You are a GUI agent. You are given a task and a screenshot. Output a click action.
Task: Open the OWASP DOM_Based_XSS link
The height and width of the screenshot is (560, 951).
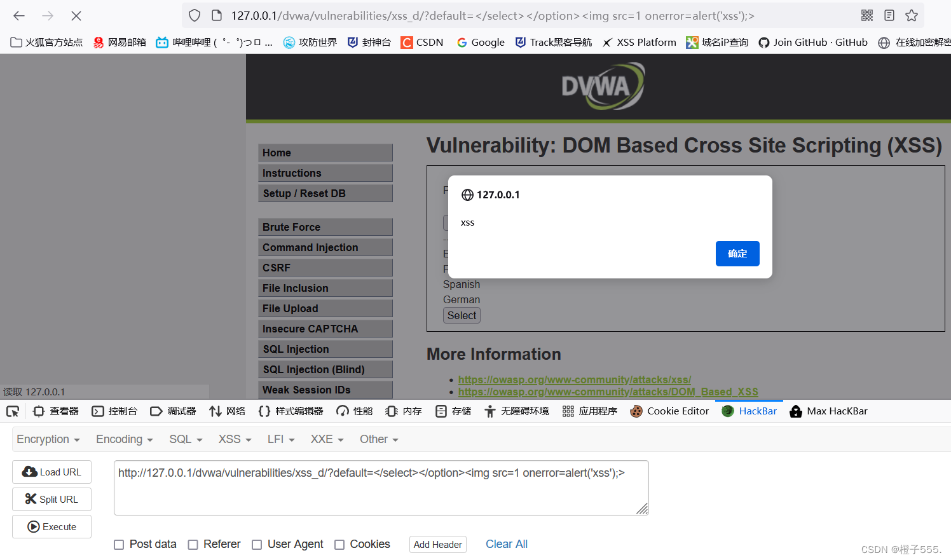click(x=608, y=392)
